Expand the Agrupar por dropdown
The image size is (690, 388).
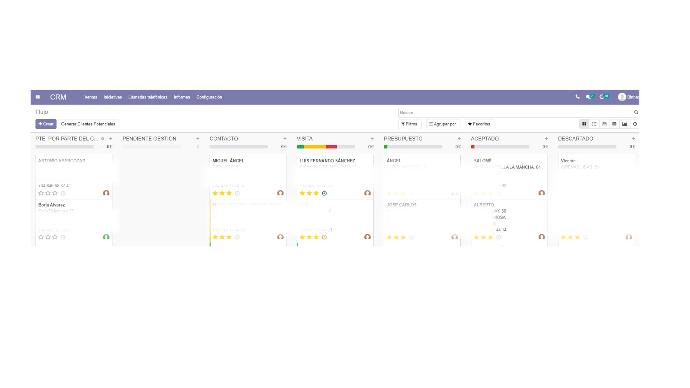click(x=443, y=124)
